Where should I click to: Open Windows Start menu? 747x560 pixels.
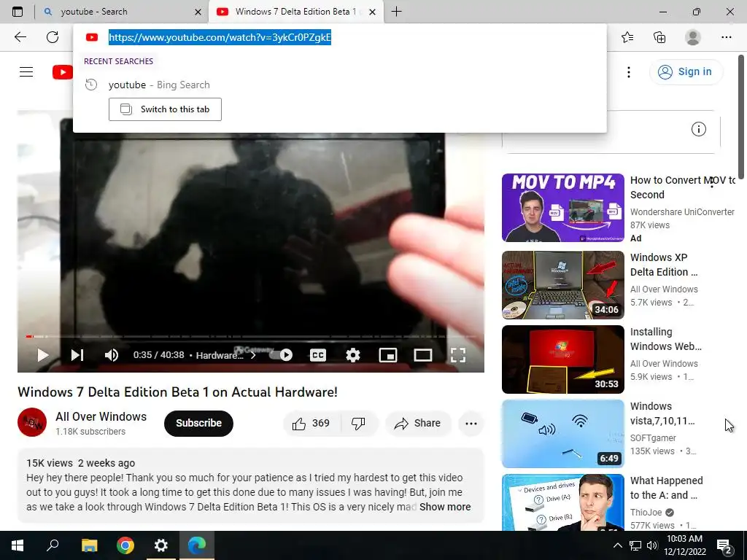[x=18, y=545]
